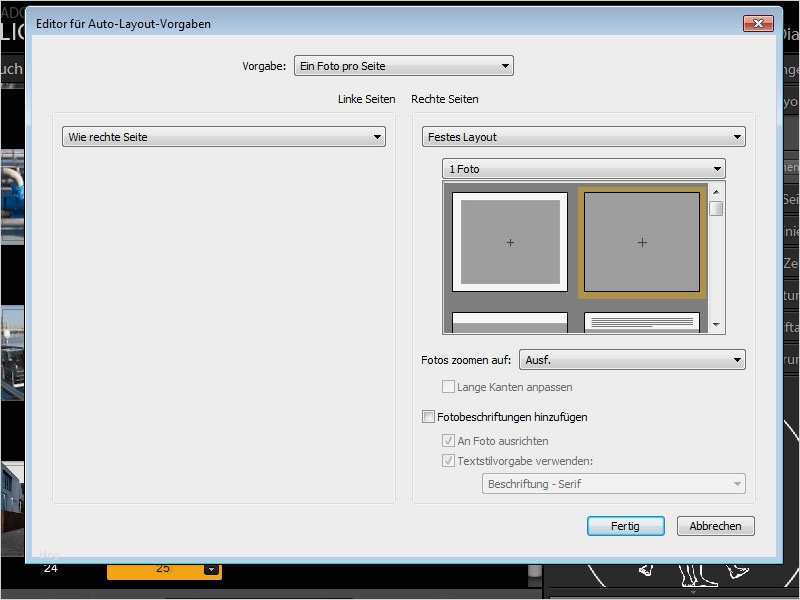Open the 'Beschriftung - Serif' text style dropdown
The width and height of the screenshot is (800, 600).
[613, 484]
